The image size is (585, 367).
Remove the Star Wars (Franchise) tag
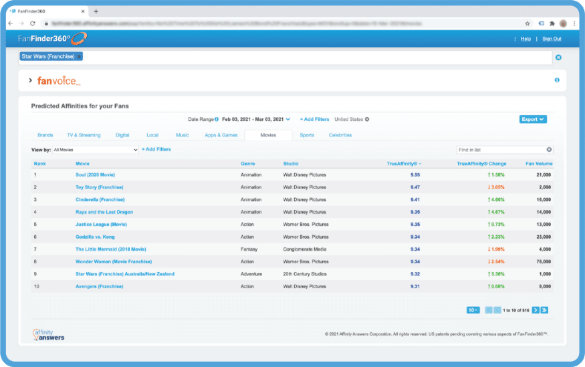tap(79, 57)
